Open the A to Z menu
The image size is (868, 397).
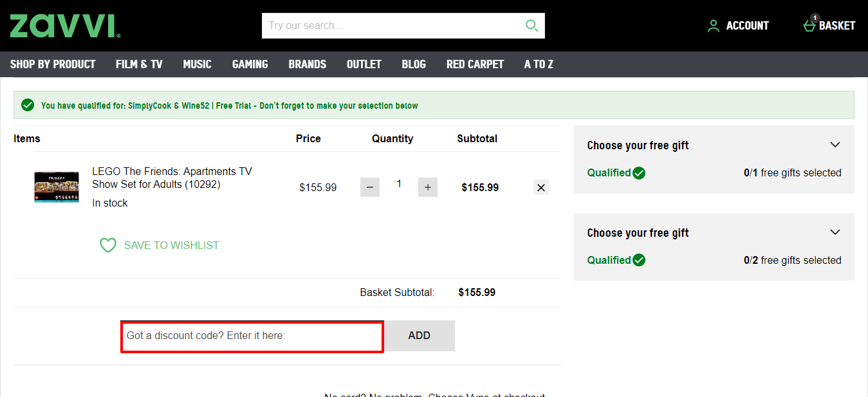click(x=539, y=64)
